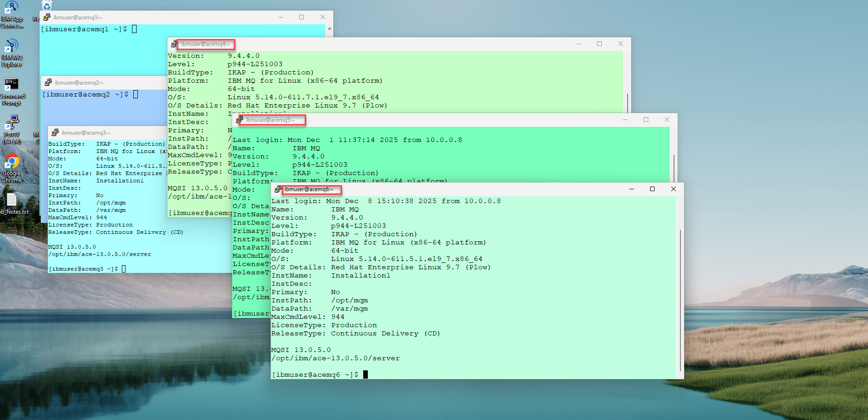
Task: Open the PuTTY system menu icon of the acemq1 window
Action: [47, 17]
